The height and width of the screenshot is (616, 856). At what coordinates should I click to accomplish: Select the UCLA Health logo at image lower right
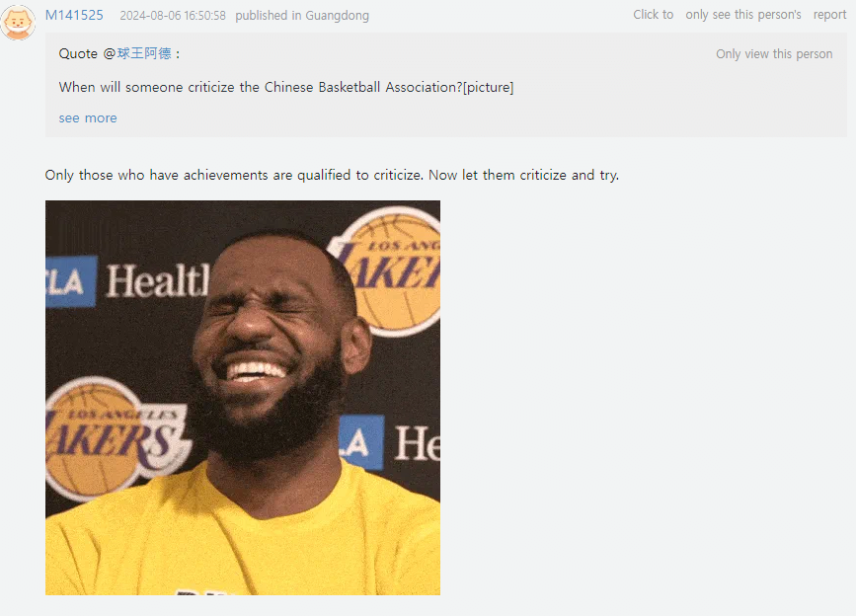[389, 443]
